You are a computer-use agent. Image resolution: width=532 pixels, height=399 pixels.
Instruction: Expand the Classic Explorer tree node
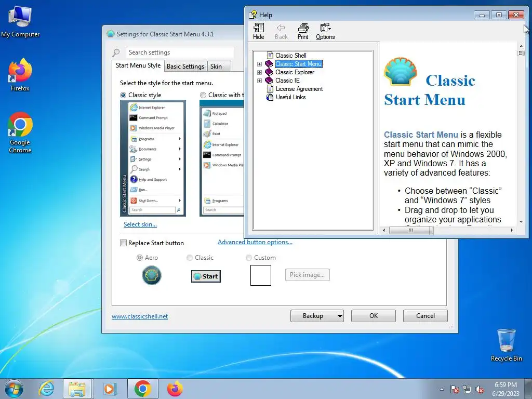(x=260, y=72)
